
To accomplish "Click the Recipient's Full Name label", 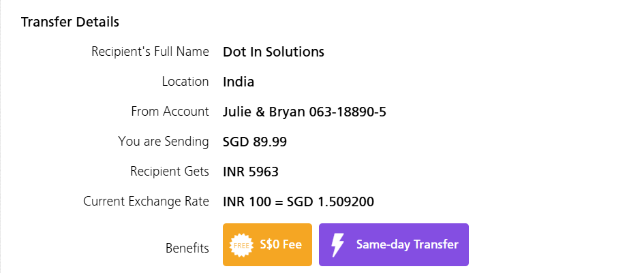I will (x=150, y=52).
